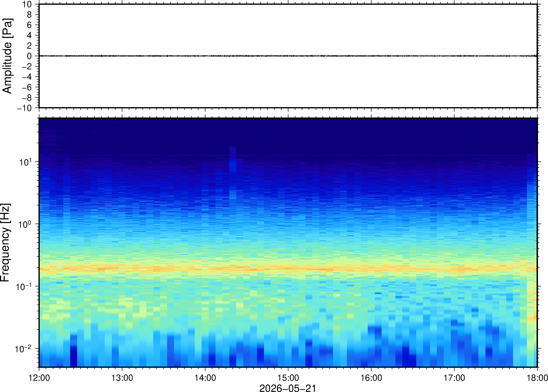
Task: Click the 12:00 time axis label
Action: (x=39, y=378)
